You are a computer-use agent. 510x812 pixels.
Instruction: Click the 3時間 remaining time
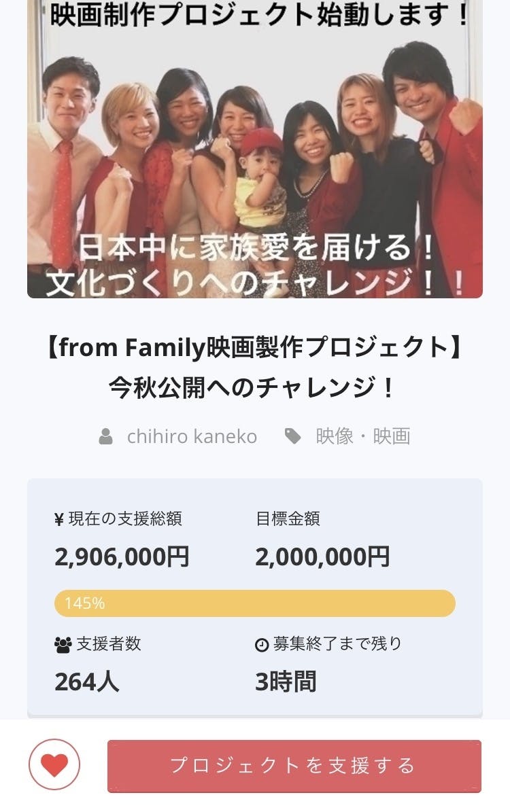[286, 682]
